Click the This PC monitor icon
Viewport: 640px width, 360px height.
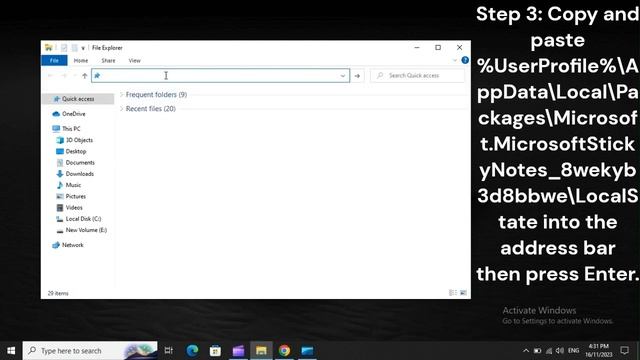(56, 129)
